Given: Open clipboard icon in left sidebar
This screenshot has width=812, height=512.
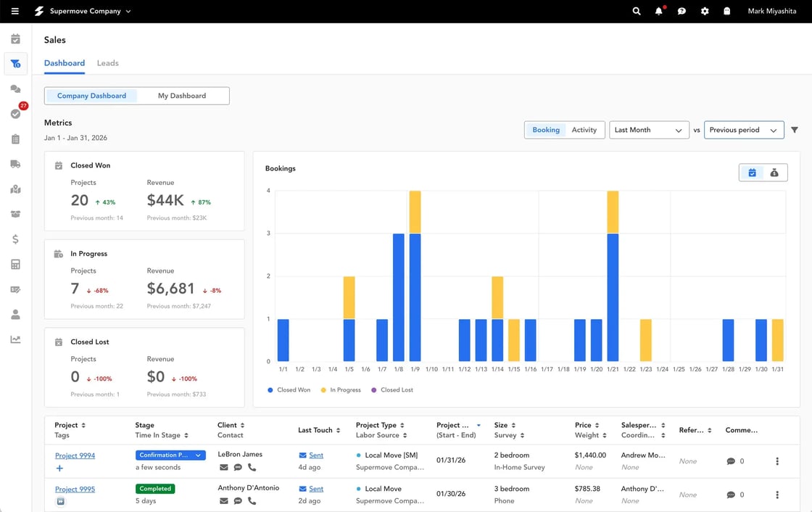Looking at the screenshot, I should click(15, 139).
